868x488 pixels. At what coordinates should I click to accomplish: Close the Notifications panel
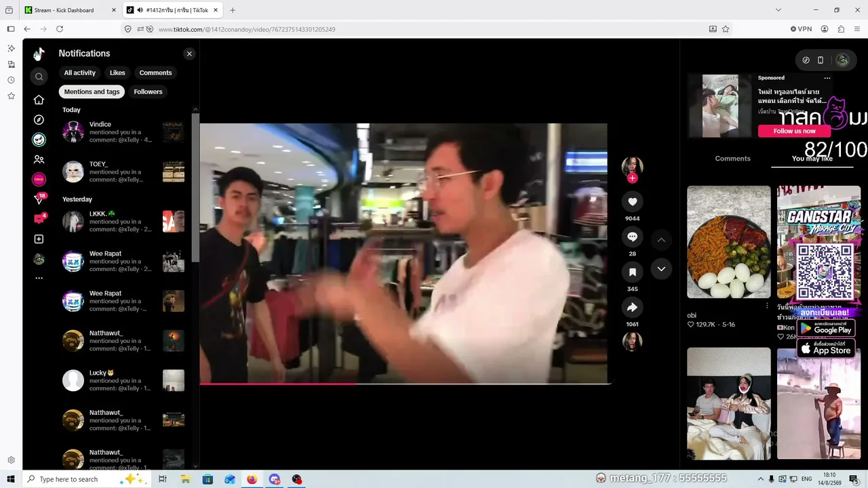[x=189, y=54]
